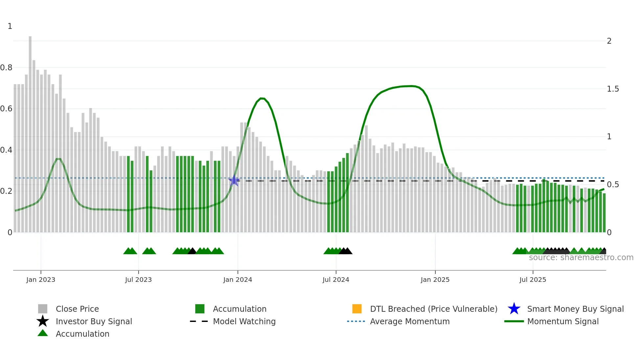
Task: Click the DTL Breached (Price Vulnerable) label
Action: point(434,309)
